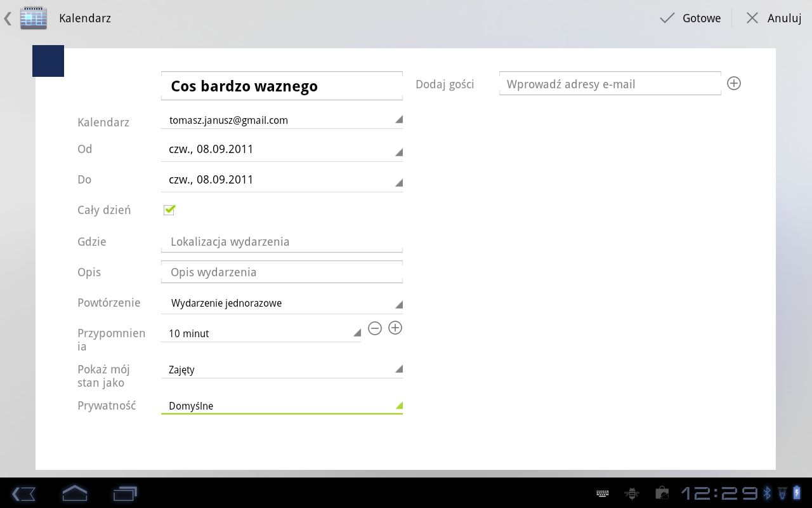812x508 pixels.
Task: Tap the Przypomnienia label
Action: point(112,340)
